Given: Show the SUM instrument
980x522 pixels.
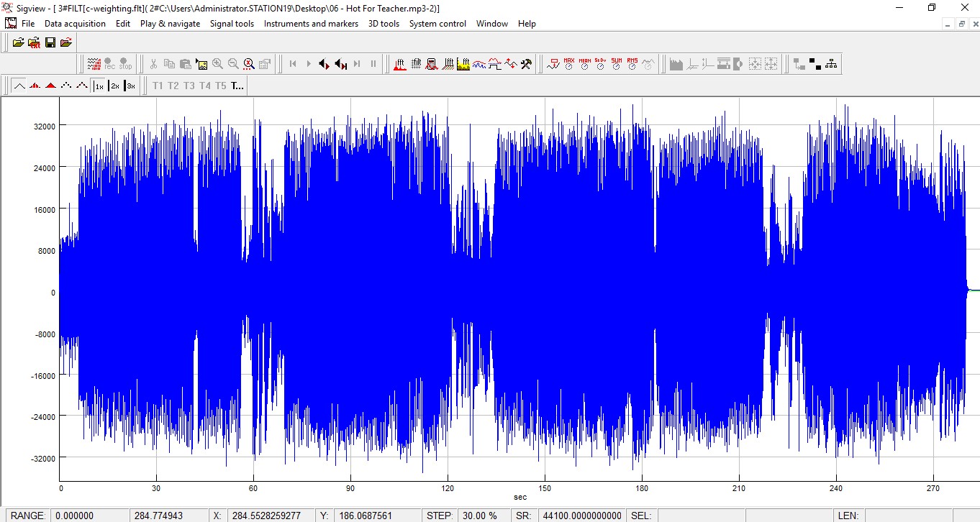Looking at the screenshot, I should pyautogui.click(x=617, y=64).
